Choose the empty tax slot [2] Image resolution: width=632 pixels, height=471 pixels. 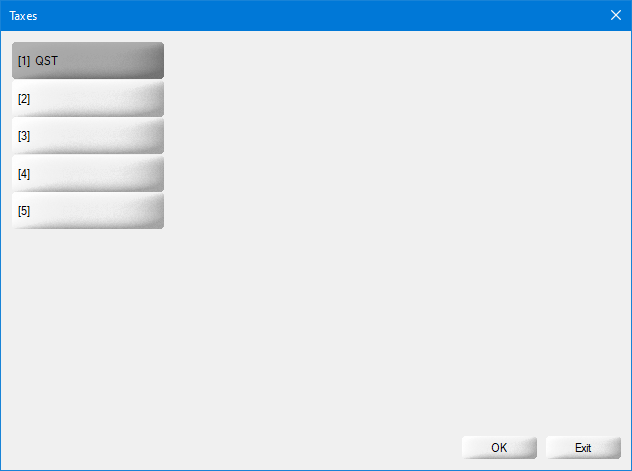click(88, 98)
